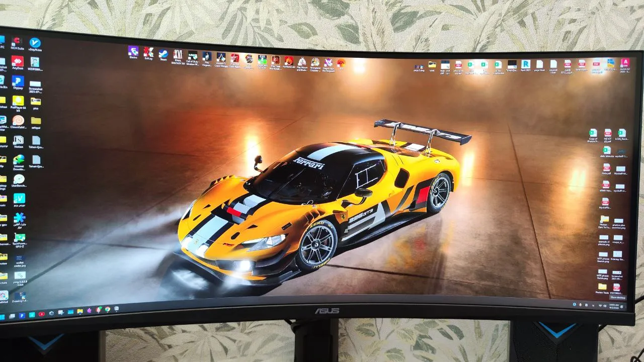This screenshot has height=362, width=644.
Task: Open the AnyDesk desktop icon
Action: tap(18, 61)
